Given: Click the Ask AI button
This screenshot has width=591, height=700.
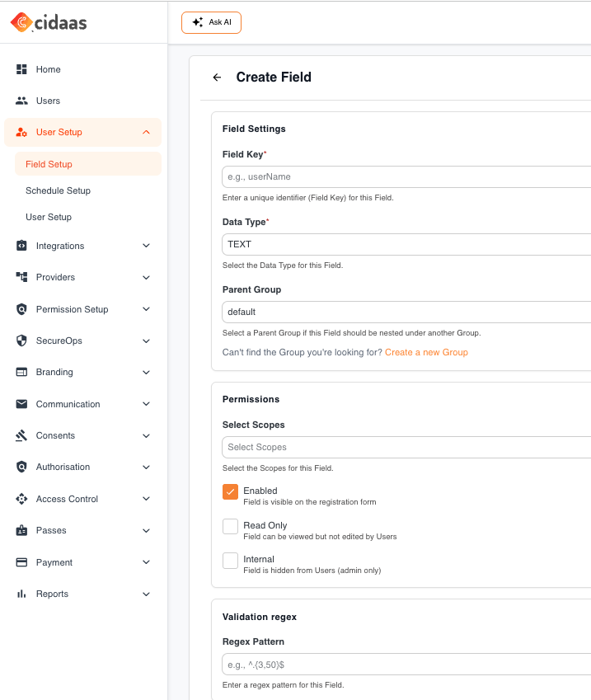Looking at the screenshot, I should click(211, 22).
